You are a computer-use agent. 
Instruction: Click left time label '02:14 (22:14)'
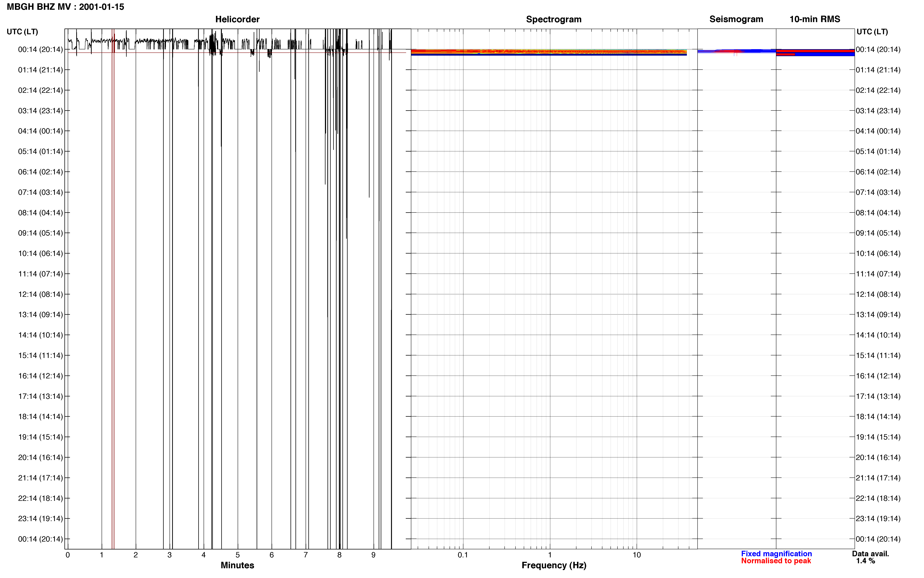click(x=41, y=90)
